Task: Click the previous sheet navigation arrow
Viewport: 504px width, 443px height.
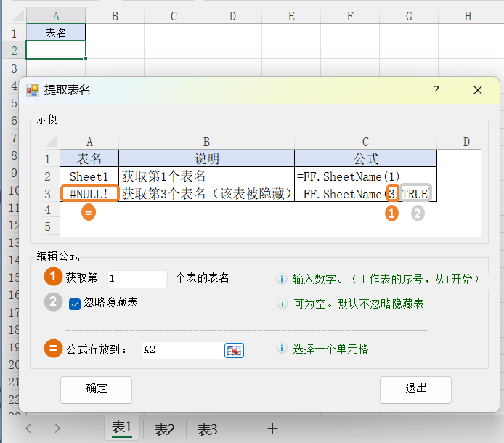Action: pyautogui.click(x=28, y=428)
